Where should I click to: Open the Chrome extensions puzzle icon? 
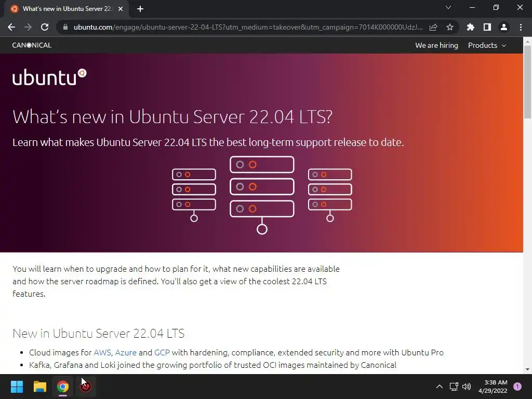(470, 27)
